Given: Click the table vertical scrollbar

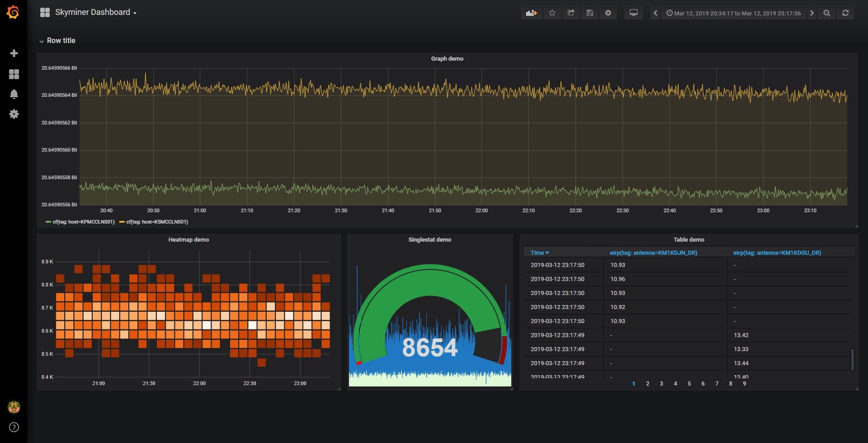Looking at the screenshot, I should click(853, 360).
